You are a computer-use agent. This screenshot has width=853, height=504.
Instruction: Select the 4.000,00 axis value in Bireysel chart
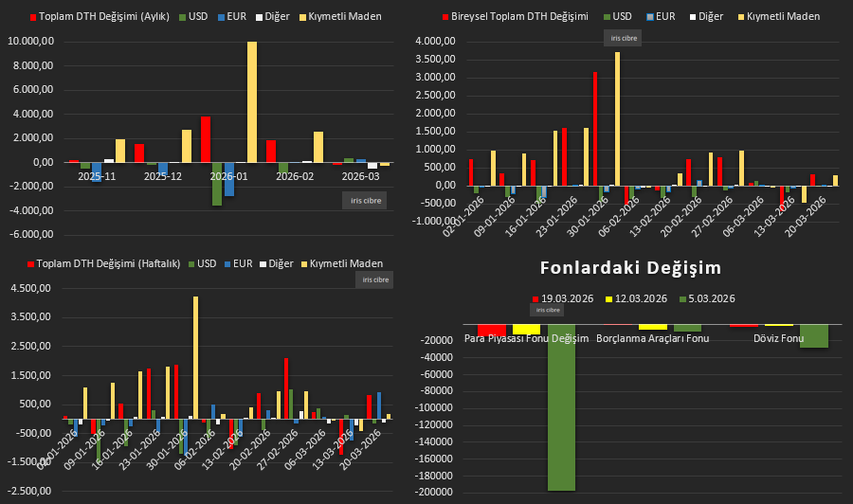435,42
